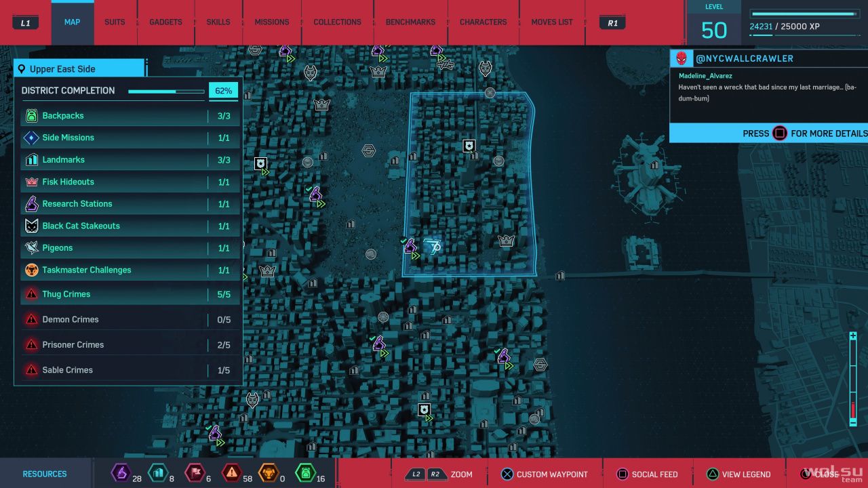Viewport: 868px width, 488px height.
Task: Click the XP progress bar
Action: [805, 14]
